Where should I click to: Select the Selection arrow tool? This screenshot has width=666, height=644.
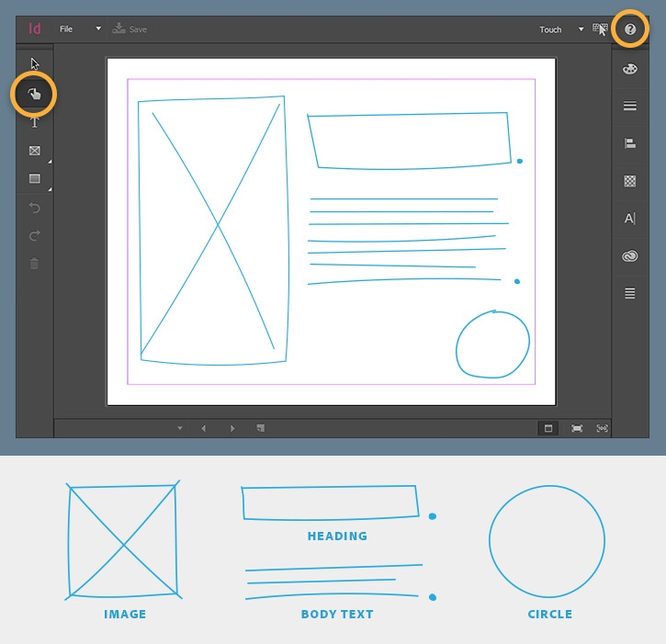(x=35, y=64)
